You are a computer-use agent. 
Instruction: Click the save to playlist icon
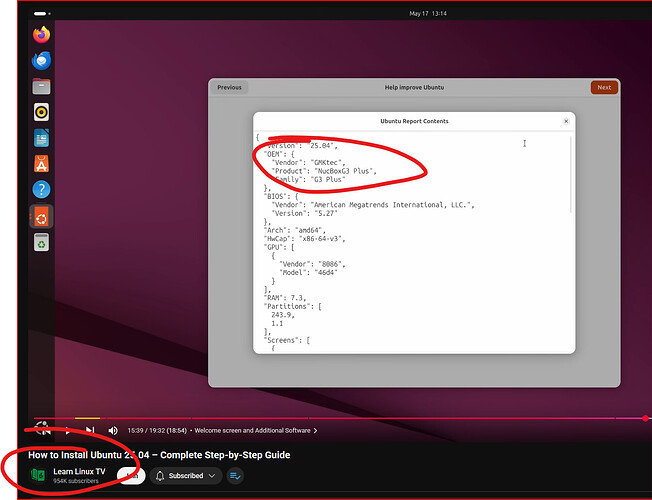(235, 476)
